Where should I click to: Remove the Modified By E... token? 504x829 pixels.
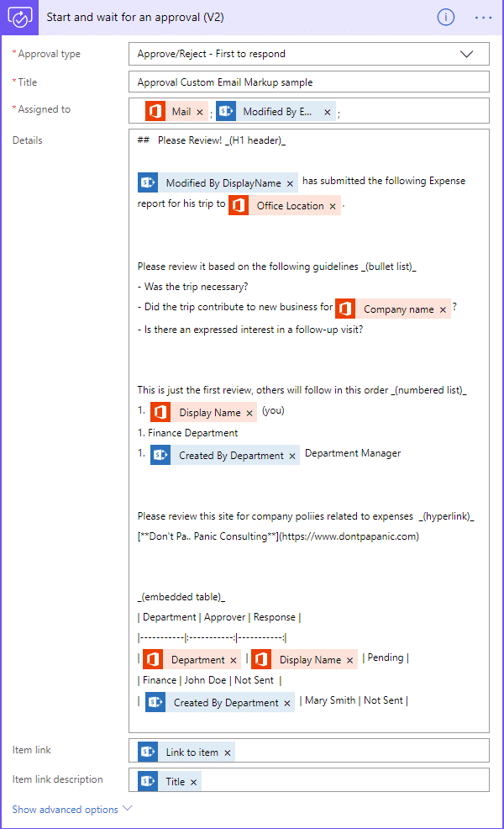[327, 112]
